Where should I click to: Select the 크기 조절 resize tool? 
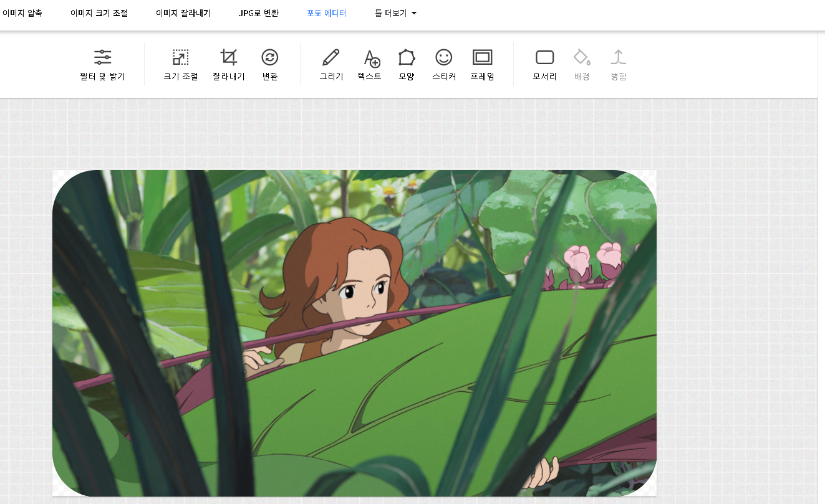(180, 65)
